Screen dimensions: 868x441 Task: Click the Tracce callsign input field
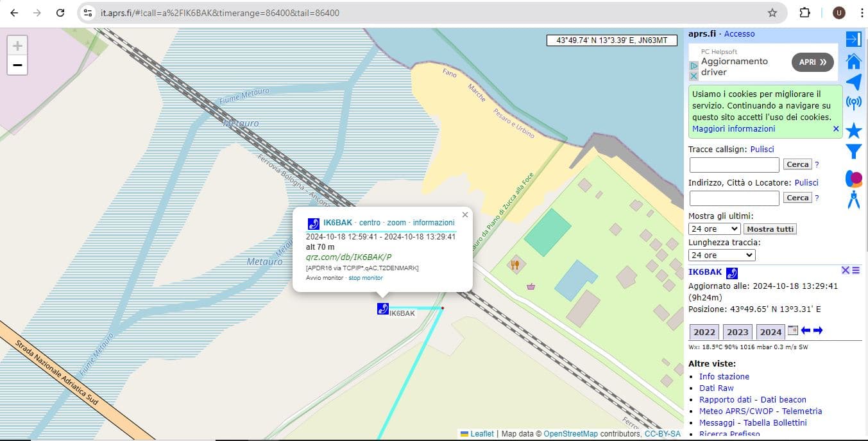pos(734,164)
